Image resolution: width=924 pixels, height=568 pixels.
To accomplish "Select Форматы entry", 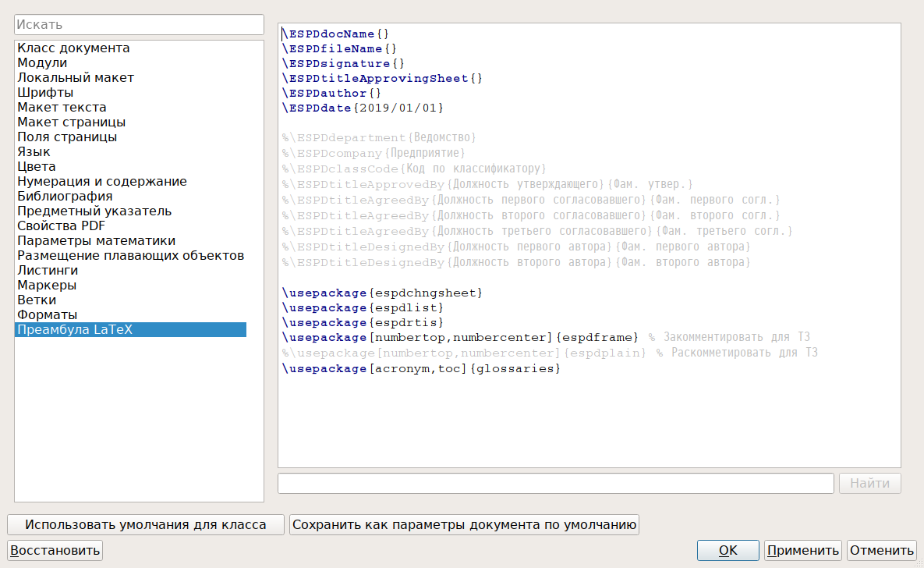I will tap(47, 314).
